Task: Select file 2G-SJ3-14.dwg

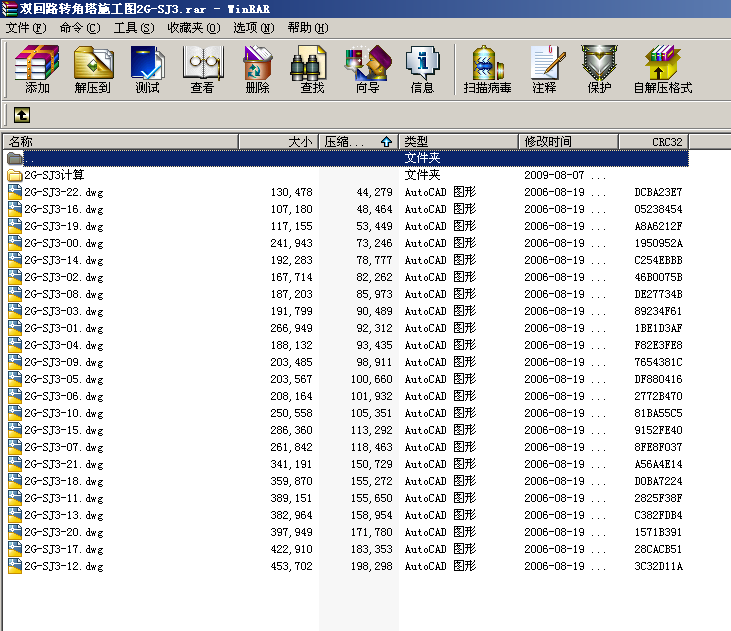Action: 347,260
